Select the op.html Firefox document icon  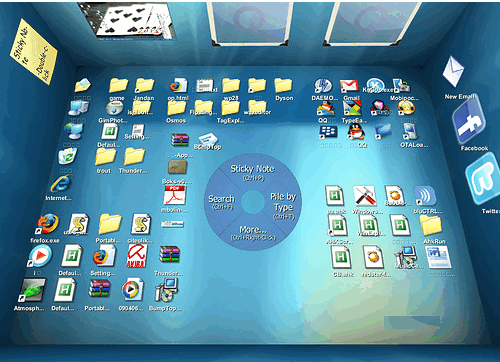click(x=178, y=86)
